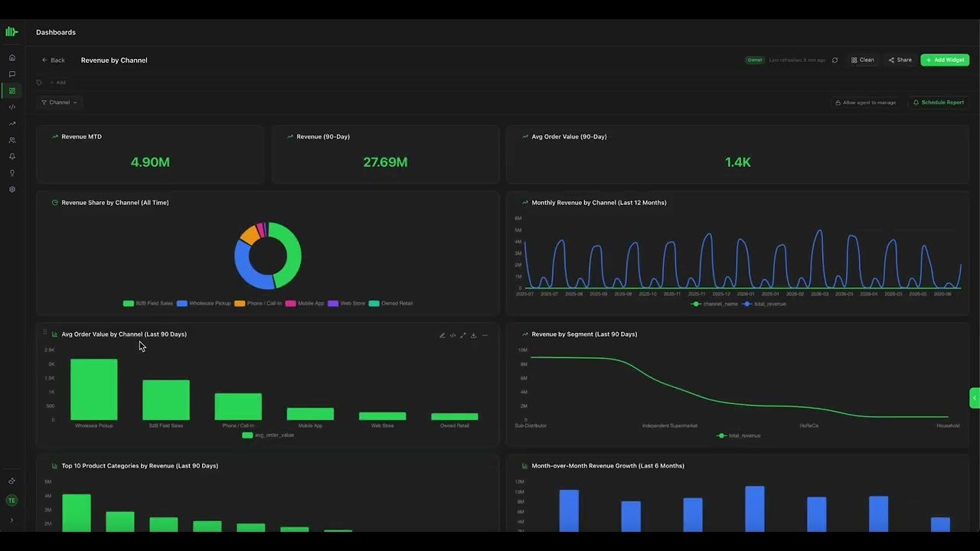The width and height of the screenshot is (980, 551).
Task: Expand Avg Order Value widget fullscreen
Action: point(462,335)
